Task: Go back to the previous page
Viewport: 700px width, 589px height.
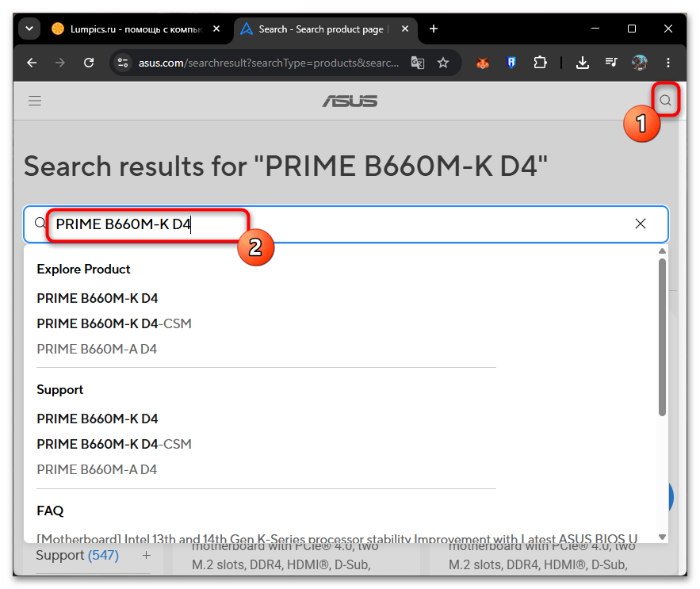Action: [x=32, y=63]
